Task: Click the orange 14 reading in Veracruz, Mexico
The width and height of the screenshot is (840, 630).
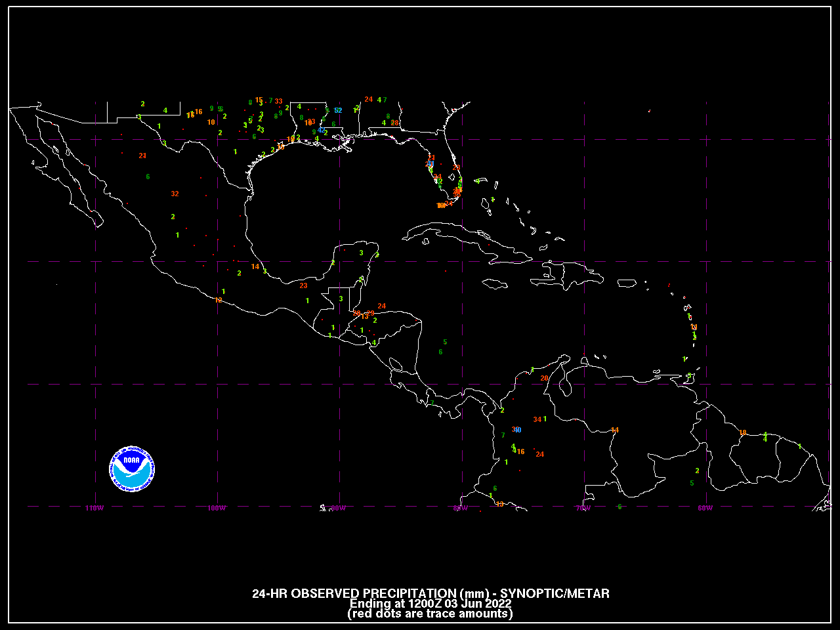Action: (x=255, y=266)
